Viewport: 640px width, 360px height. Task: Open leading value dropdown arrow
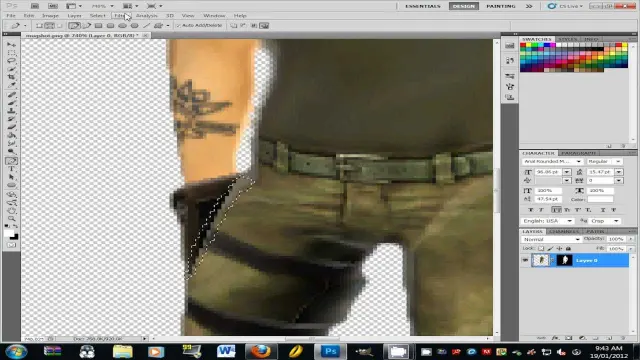click(x=619, y=172)
